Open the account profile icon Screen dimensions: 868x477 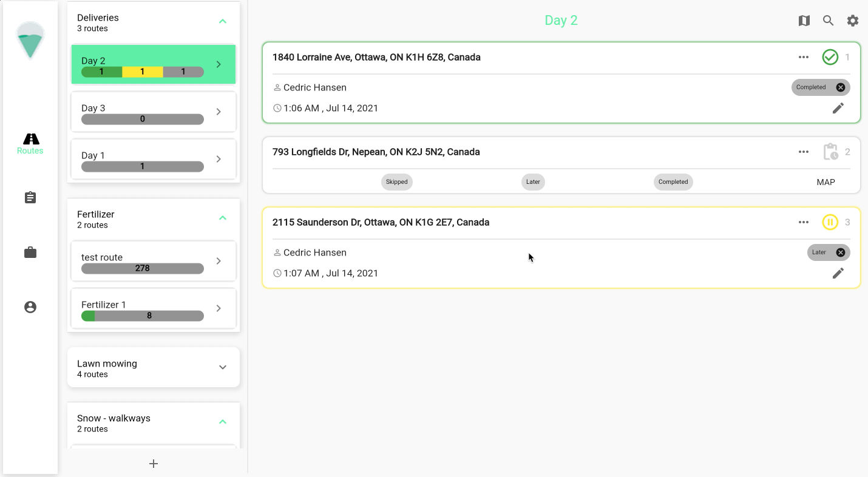30,307
